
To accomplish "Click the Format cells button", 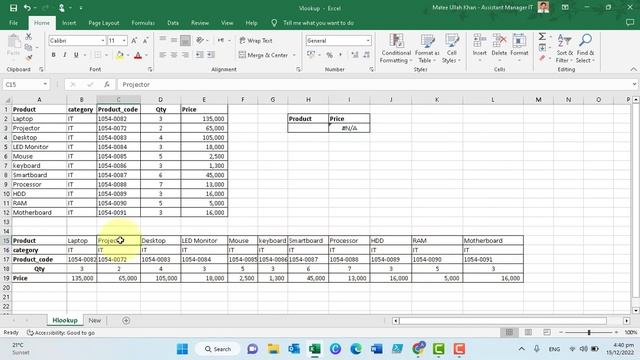I will coord(519,48).
